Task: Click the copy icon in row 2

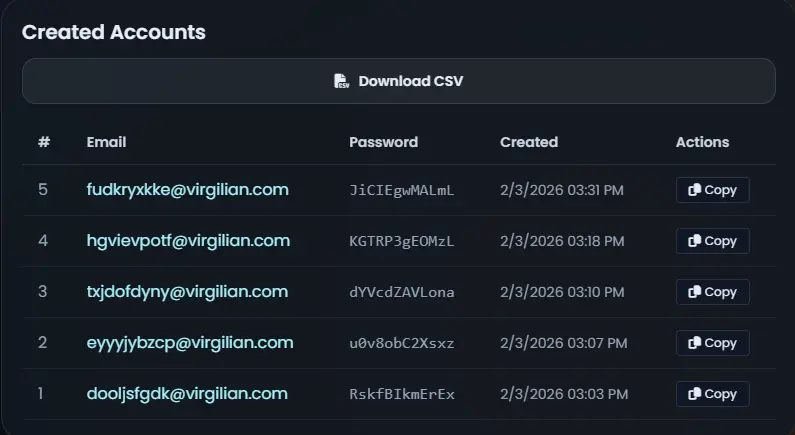Action: pyautogui.click(x=694, y=343)
